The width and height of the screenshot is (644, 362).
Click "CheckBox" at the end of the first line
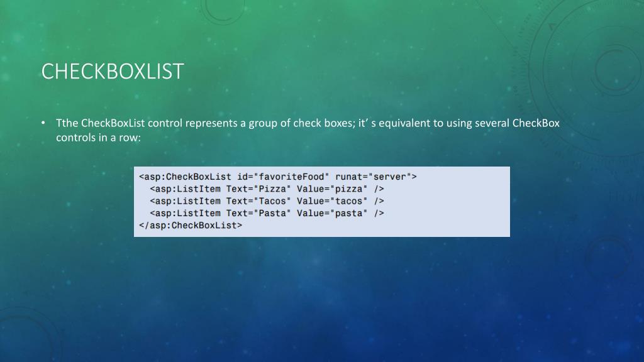click(536, 123)
